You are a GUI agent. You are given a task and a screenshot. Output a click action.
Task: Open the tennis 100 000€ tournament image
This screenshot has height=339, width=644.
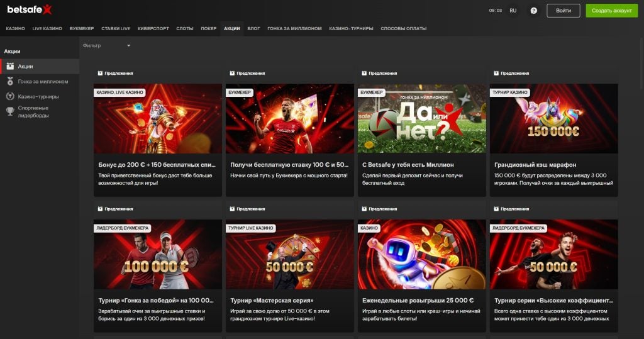[x=158, y=254]
